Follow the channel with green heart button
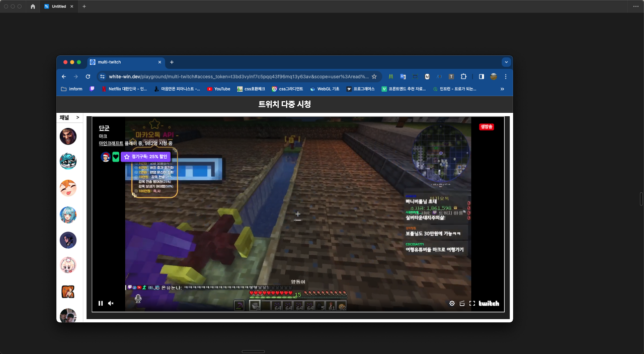The width and height of the screenshot is (644, 354). [116, 157]
